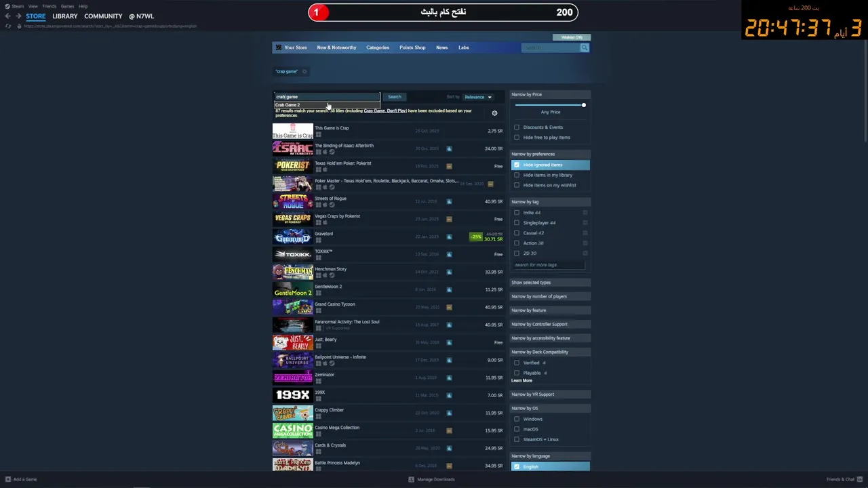
Task: Click in the "crab game" search term field
Action: click(x=327, y=97)
